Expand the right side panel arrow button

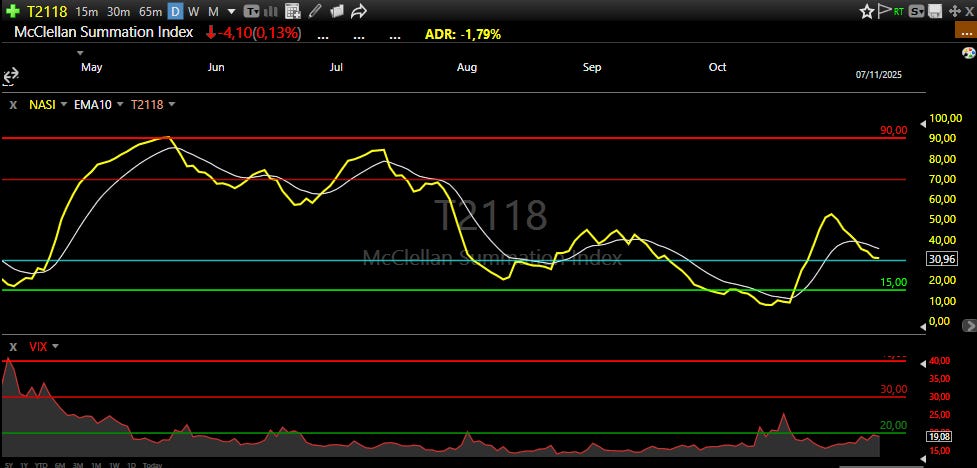970,325
